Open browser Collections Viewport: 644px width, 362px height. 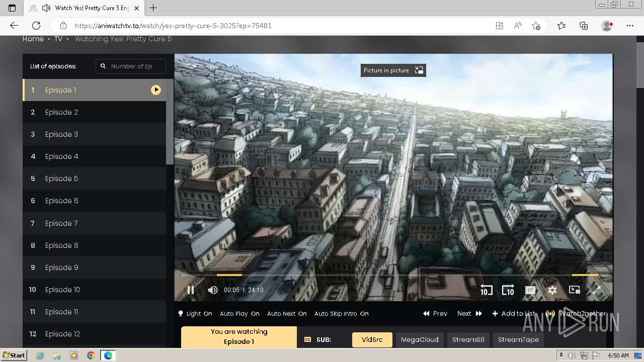tap(584, 26)
